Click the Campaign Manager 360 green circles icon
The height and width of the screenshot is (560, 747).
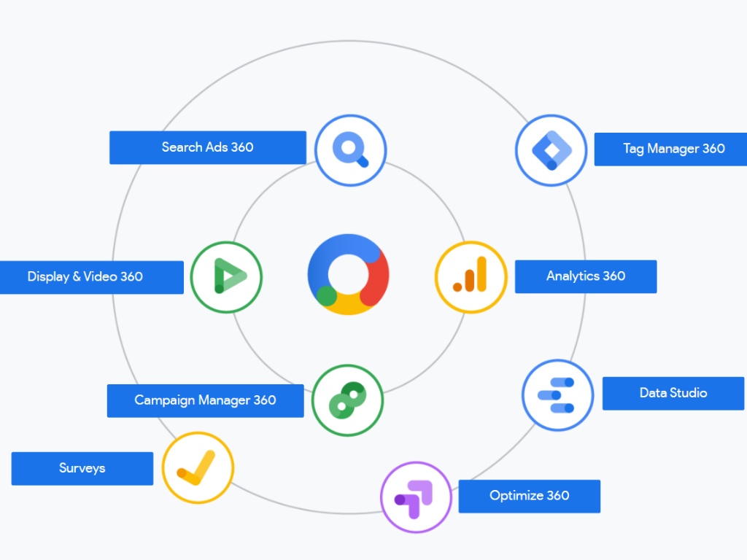tap(348, 400)
